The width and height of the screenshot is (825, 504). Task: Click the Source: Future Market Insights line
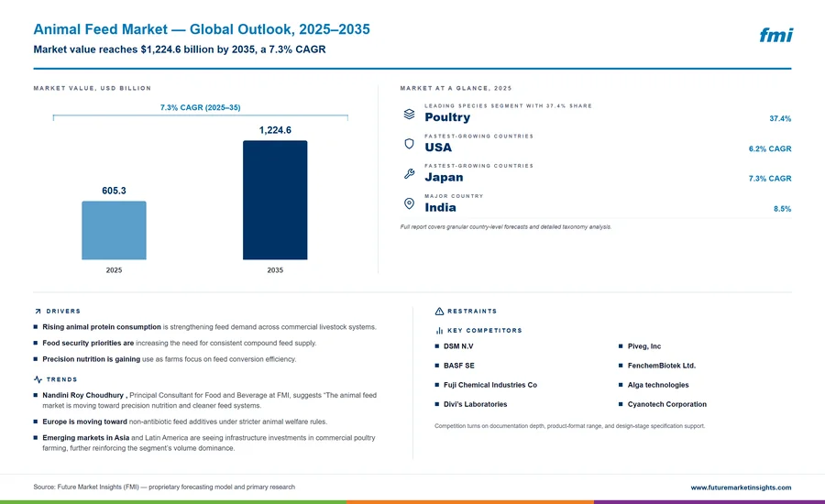click(164, 488)
